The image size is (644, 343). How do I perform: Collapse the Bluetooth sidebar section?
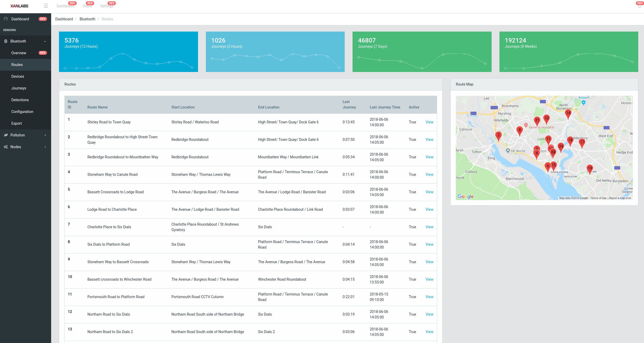(45, 41)
